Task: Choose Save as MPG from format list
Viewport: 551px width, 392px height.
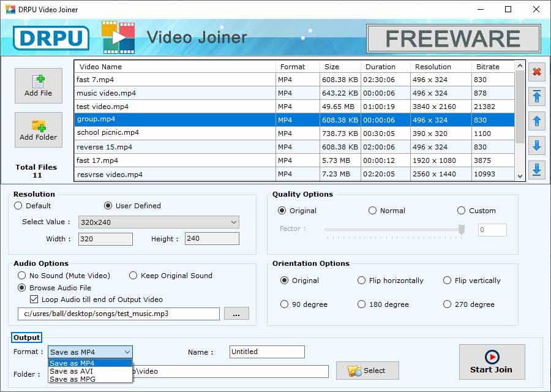Action: click(90, 379)
